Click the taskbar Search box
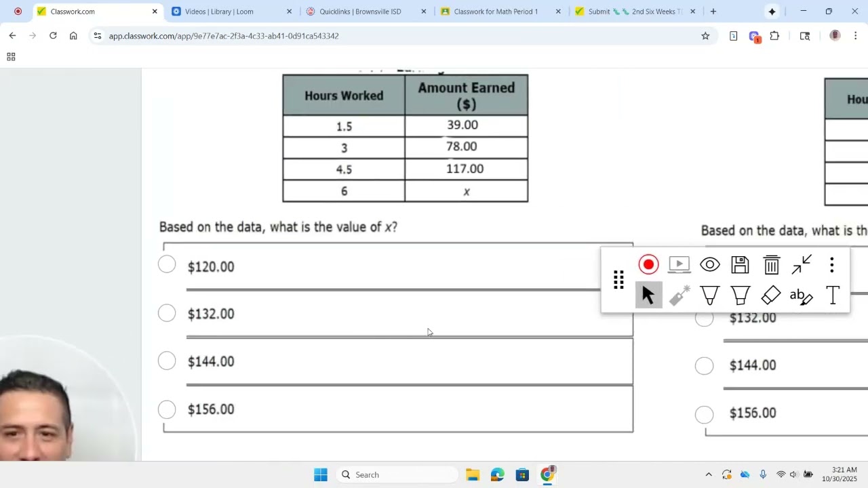The height and width of the screenshot is (488, 868). tap(397, 474)
